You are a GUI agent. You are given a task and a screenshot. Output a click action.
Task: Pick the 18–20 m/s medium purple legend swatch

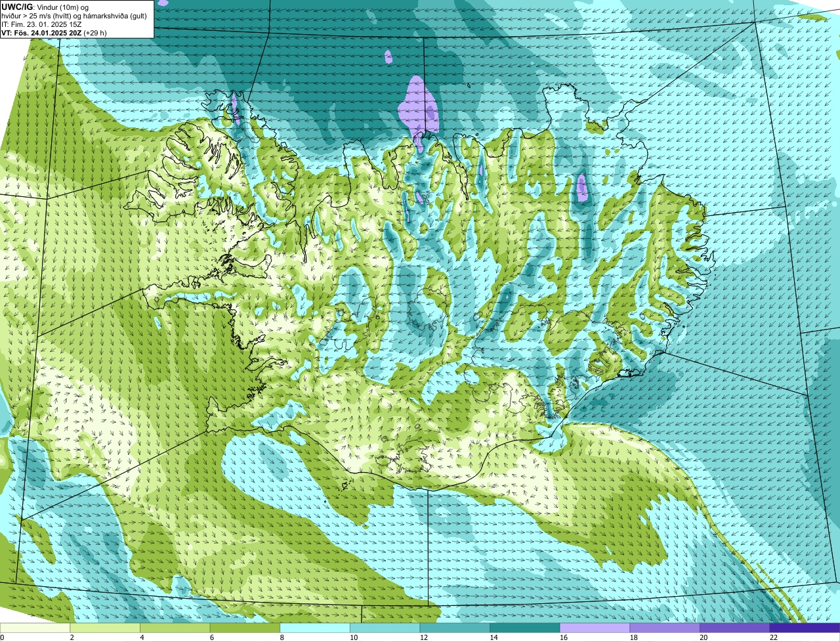(x=665, y=628)
